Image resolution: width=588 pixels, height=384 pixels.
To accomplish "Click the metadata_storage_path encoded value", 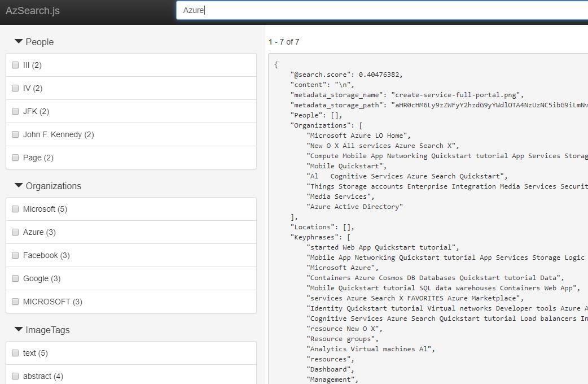I will (x=489, y=105).
